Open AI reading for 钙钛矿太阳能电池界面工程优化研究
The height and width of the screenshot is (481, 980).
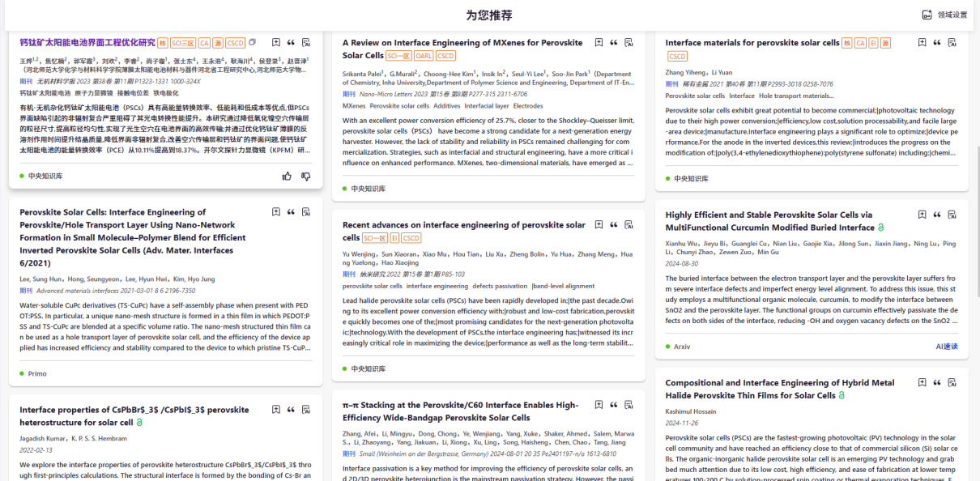pyautogui.click(x=306, y=43)
